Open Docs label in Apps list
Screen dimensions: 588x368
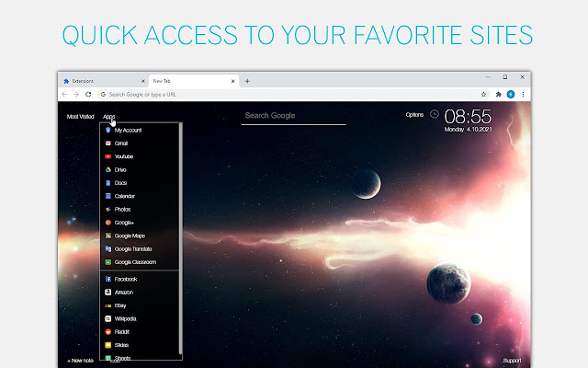tap(120, 183)
